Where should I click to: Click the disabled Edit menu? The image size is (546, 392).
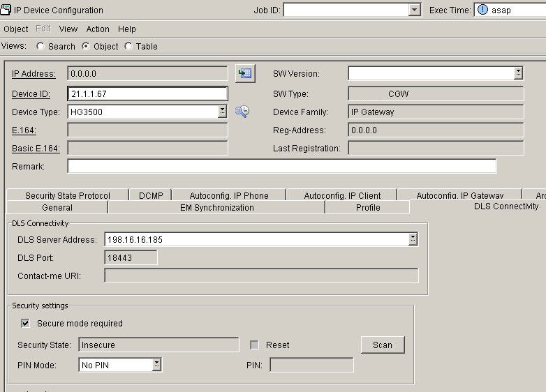click(43, 29)
